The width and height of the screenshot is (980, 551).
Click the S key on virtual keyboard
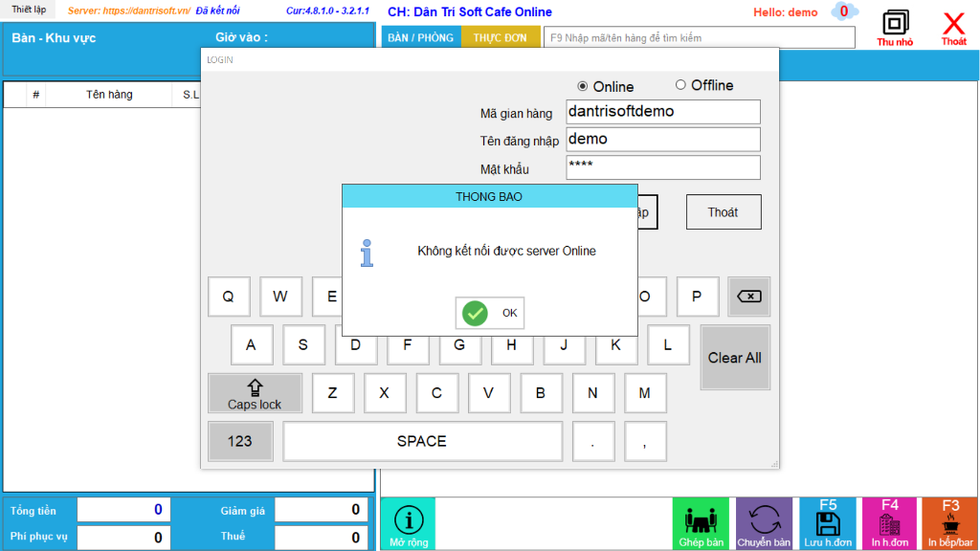[303, 344]
